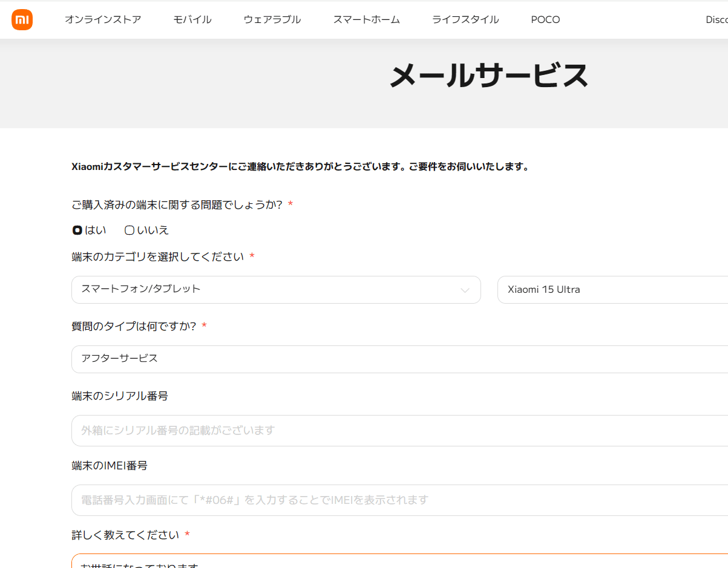Click the 詳しく教えてください label
Viewport: 728px width, 568px height.
pyautogui.click(x=125, y=535)
